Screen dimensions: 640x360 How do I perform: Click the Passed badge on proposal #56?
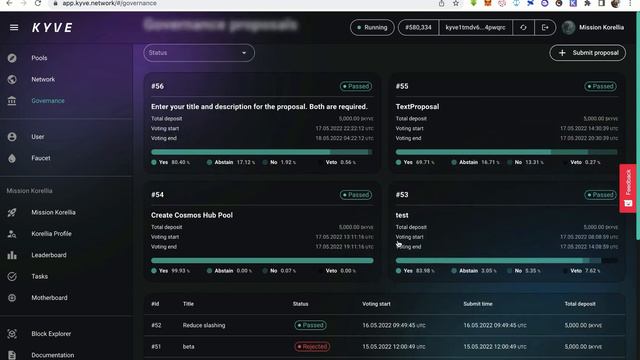tap(356, 86)
